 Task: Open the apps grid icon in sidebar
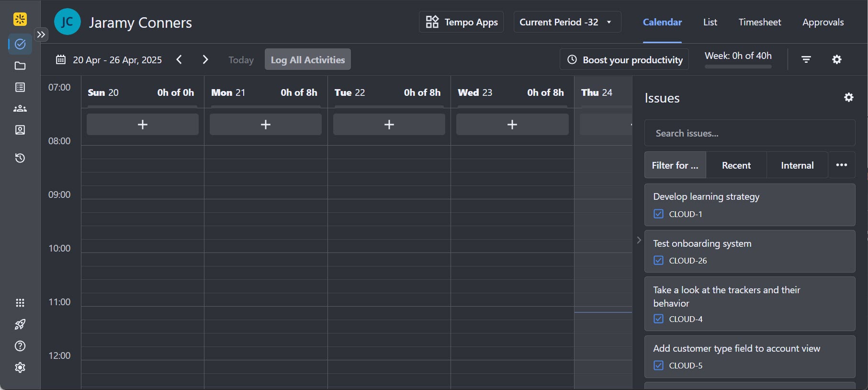[x=20, y=303]
